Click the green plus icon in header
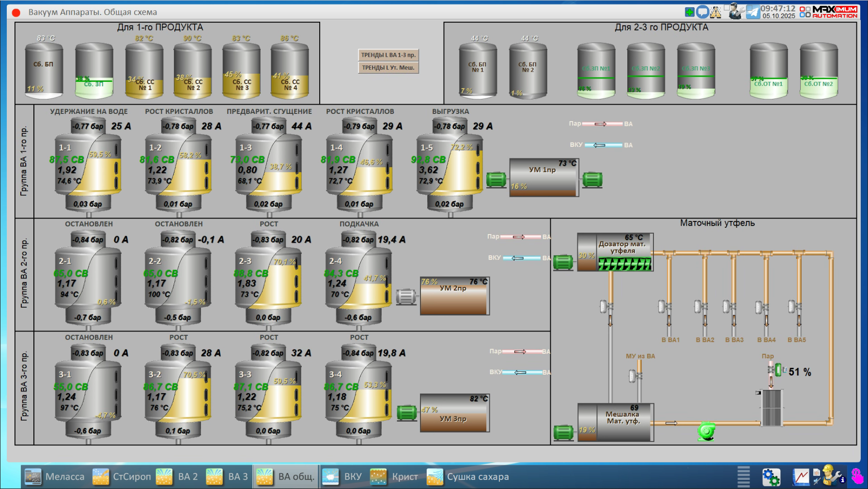This screenshot has height=489, width=868. click(x=689, y=12)
